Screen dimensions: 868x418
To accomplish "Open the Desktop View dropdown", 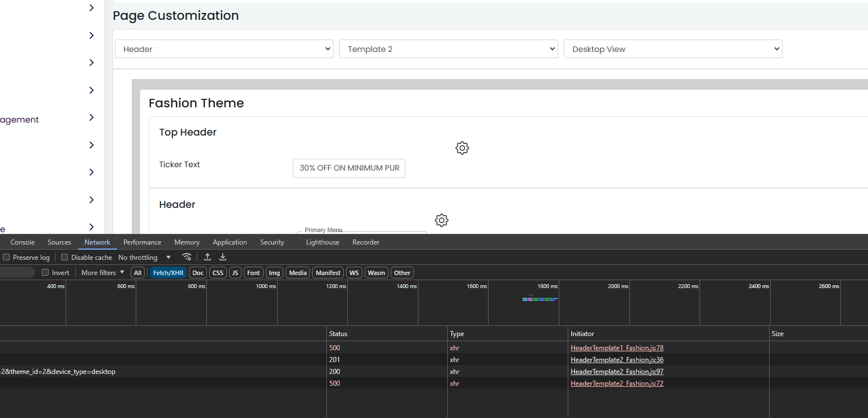I will (673, 49).
